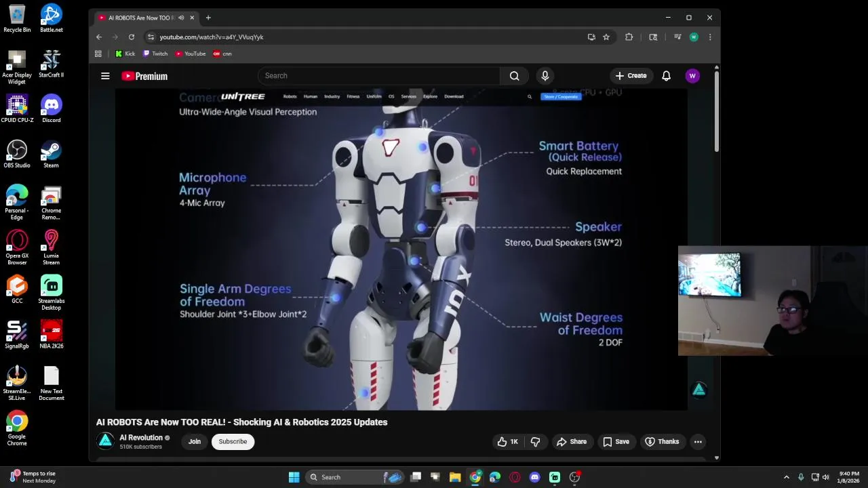Open the Chrome three-dot menu
Image resolution: width=868 pixels, height=488 pixels.
click(710, 37)
